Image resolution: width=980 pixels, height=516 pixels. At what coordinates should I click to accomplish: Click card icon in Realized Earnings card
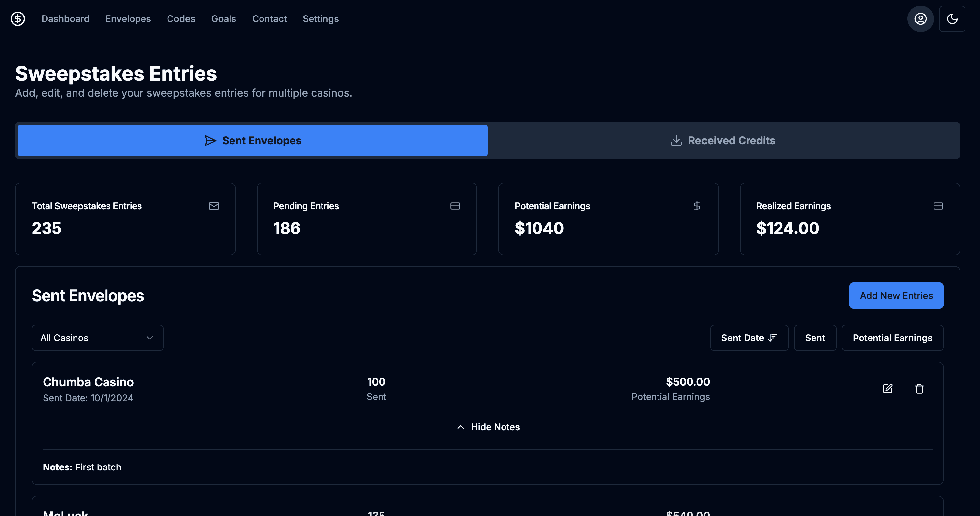938,206
